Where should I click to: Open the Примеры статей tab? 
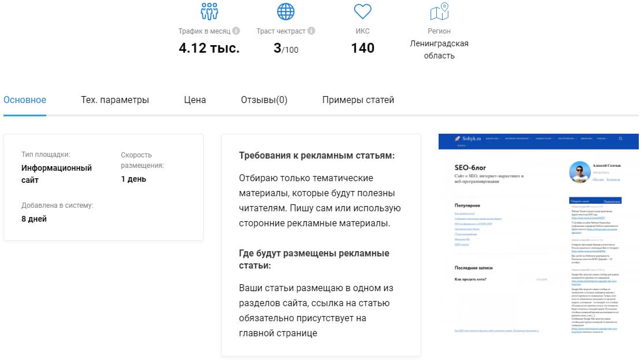[358, 100]
